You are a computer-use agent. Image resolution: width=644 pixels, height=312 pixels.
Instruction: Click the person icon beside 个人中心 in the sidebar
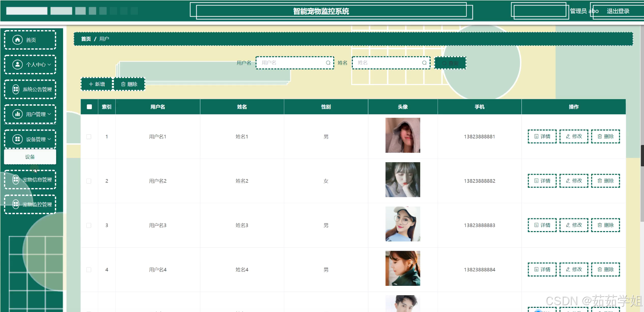pos(18,64)
